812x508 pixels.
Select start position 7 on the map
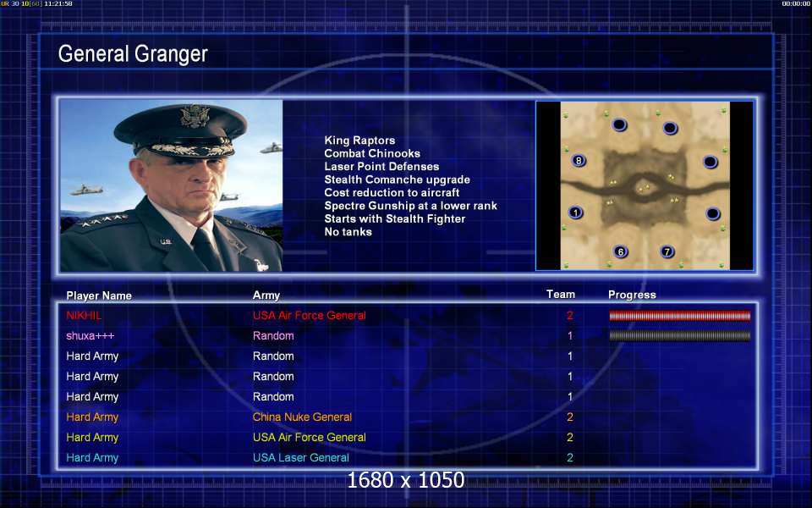pos(667,252)
